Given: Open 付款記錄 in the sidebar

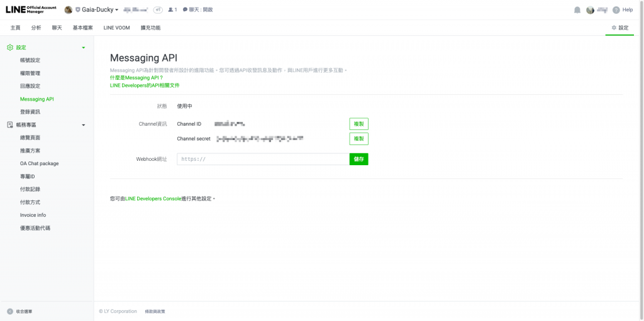Looking at the screenshot, I should (30, 189).
